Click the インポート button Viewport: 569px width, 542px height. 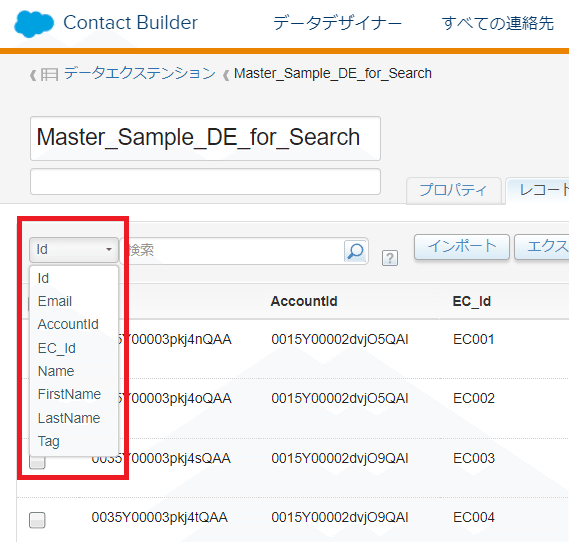click(462, 247)
